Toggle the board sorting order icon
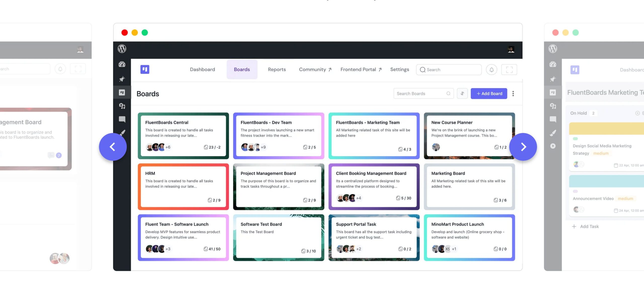The image size is (644, 295). point(462,93)
